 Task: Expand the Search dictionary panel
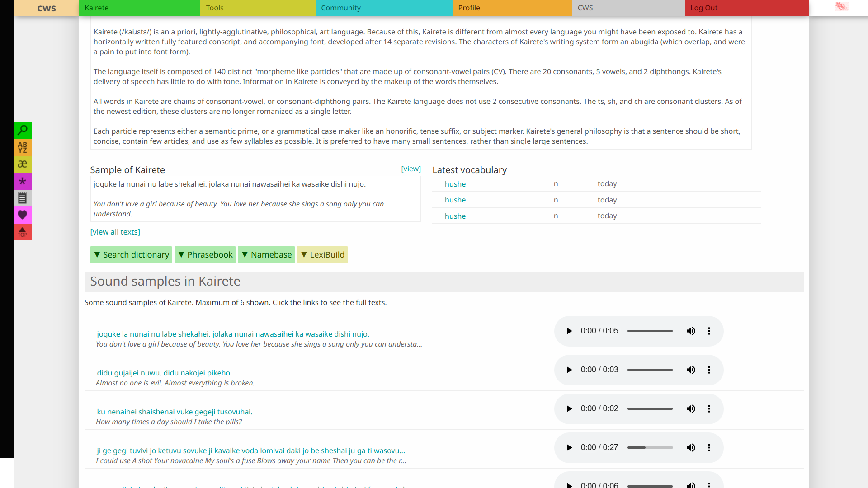point(131,255)
